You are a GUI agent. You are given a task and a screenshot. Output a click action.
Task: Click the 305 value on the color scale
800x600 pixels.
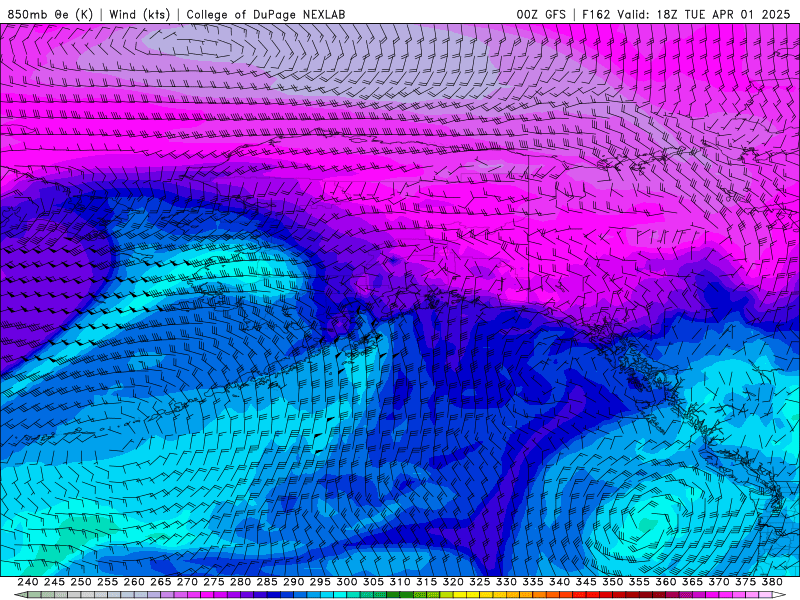tap(373, 582)
